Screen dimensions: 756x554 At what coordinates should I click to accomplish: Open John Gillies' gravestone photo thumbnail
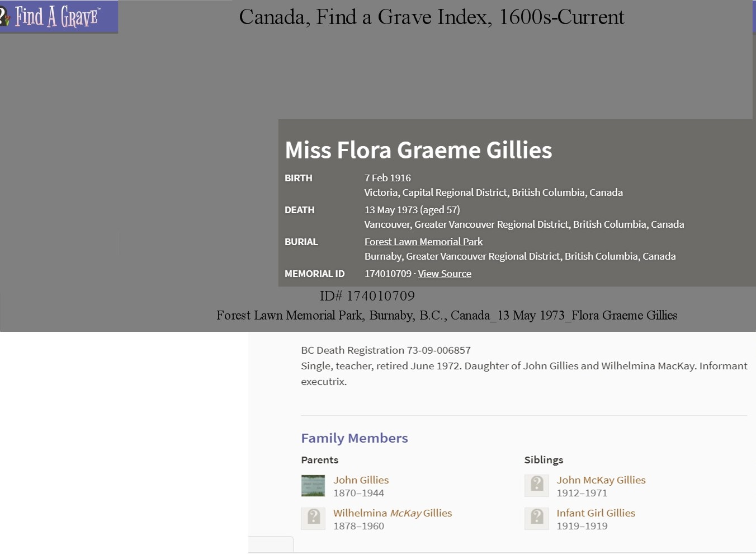313,486
